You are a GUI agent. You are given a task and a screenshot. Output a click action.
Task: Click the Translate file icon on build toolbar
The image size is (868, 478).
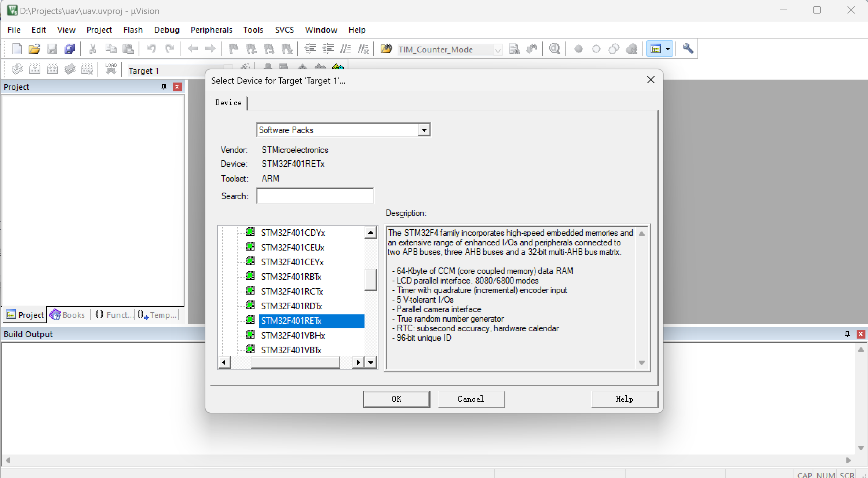(x=17, y=69)
